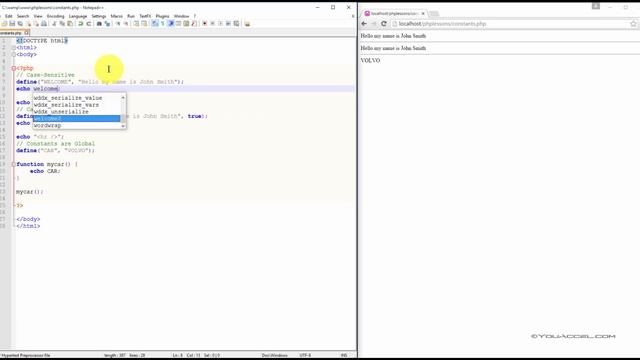Open the Search menu

coord(23,16)
